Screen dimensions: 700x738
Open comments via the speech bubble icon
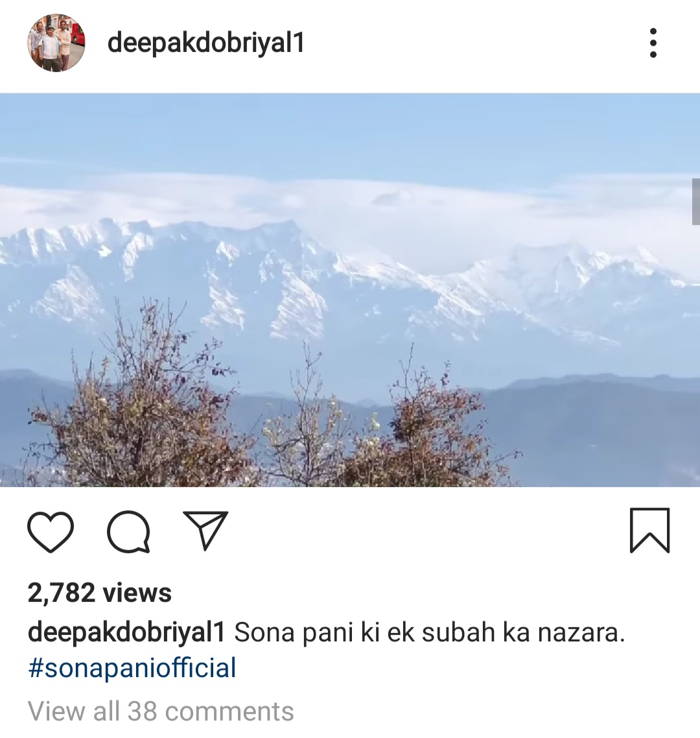[128, 531]
